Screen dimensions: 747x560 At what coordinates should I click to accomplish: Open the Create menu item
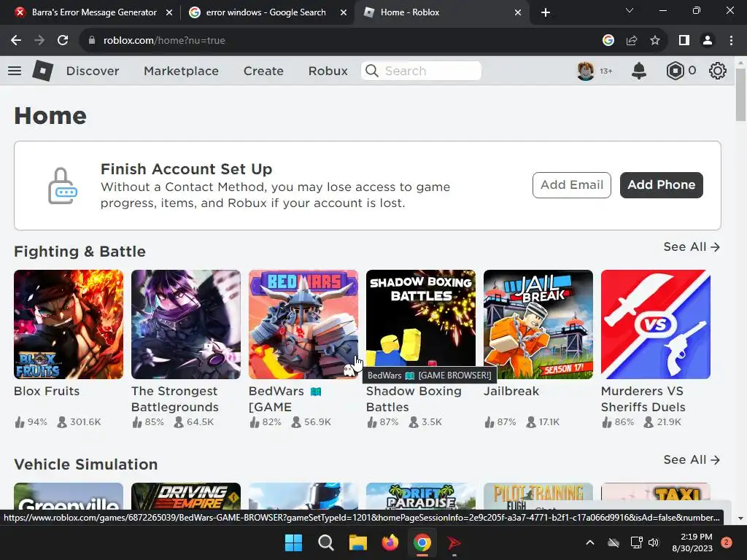[263, 71]
